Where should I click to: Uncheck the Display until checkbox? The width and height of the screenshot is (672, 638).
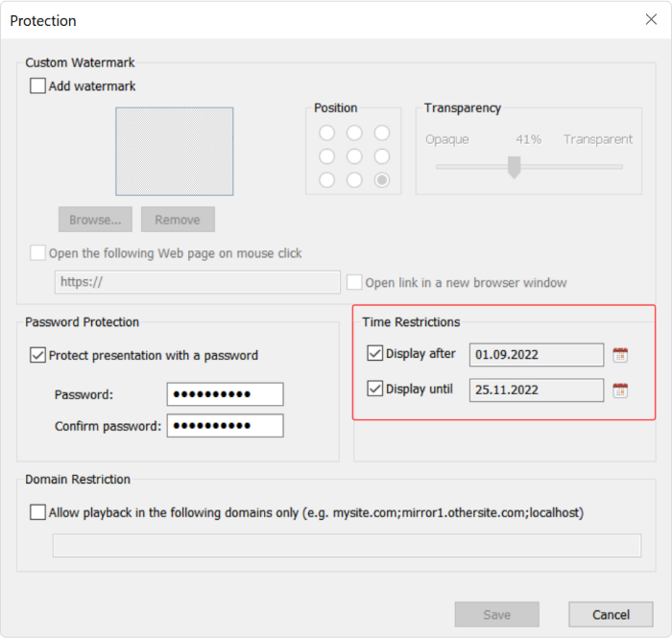click(x=375, y=389)
